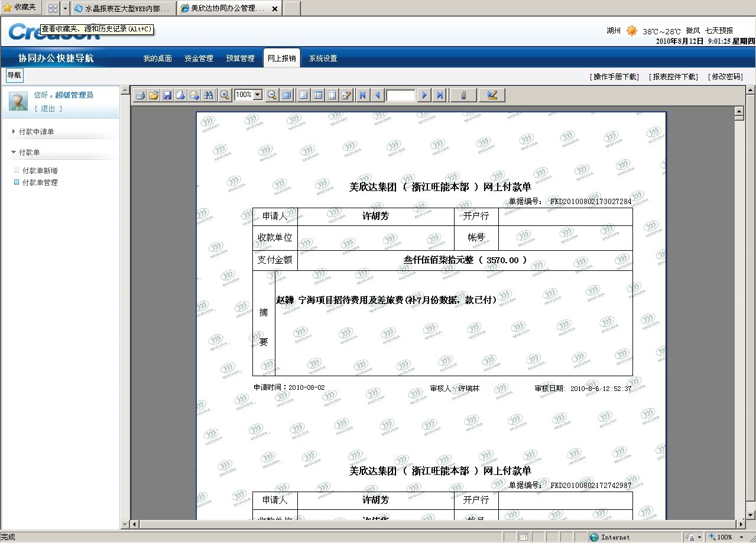756x543 pixels.
Task: Click the amount text 叁仟伍佰柒拾元整
Action: point(438,260)
